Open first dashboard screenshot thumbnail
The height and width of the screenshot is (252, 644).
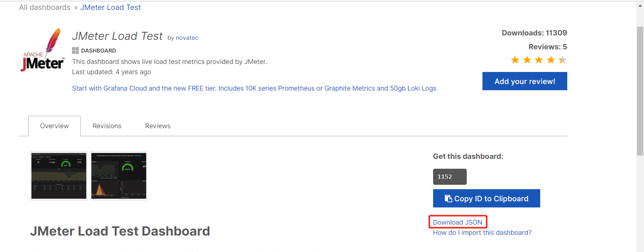[59, 176]
